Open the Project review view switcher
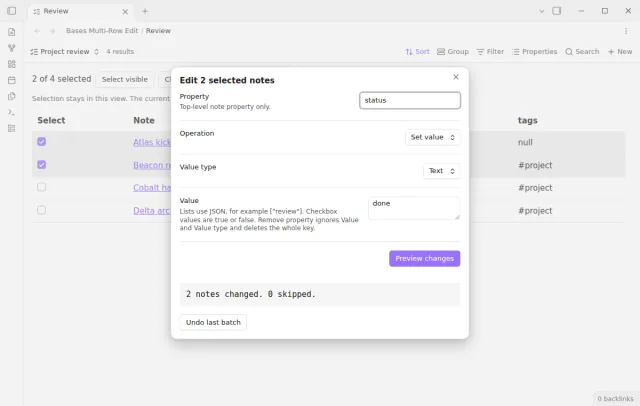This screenshot has height=406, width=640. coord(64,52)
